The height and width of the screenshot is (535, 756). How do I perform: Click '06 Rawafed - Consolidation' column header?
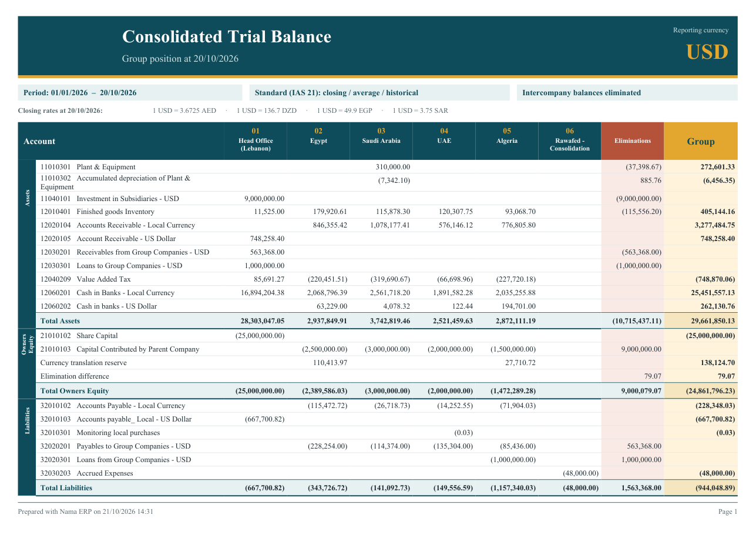(x=570, y=140)
